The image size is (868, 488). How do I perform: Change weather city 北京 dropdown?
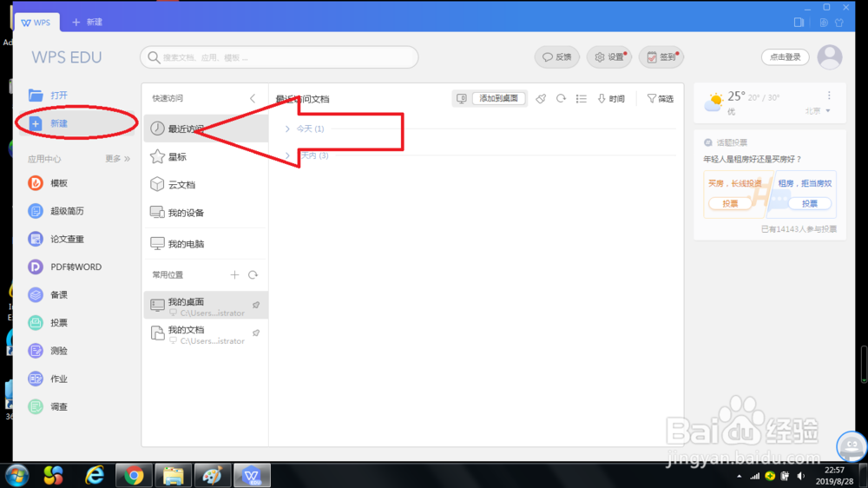(818, 111)
